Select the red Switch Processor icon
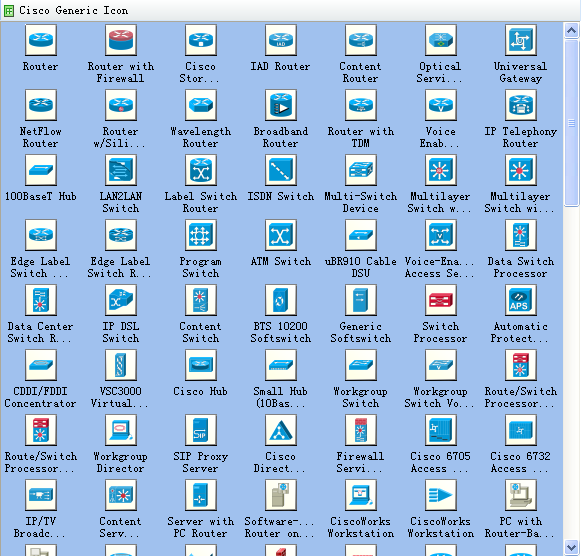The image size is (581, 557). coord(441,300)
